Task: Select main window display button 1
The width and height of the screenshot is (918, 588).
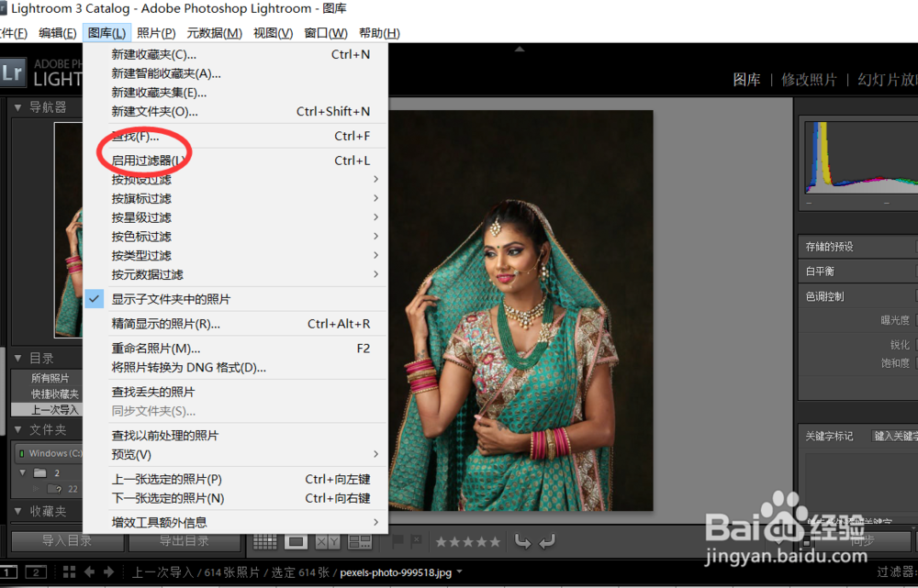Action: [x=8, y=572]
